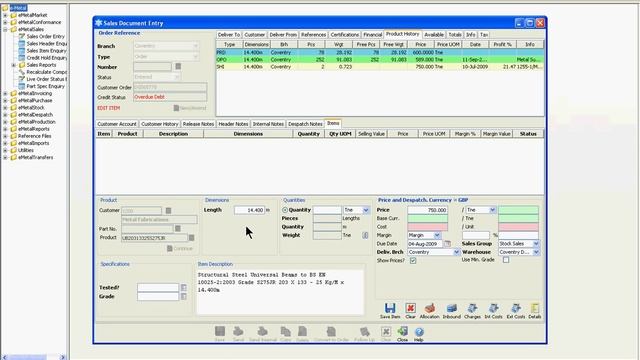
Task: Expand the eMetalStock tree folder
Action: 5,108
